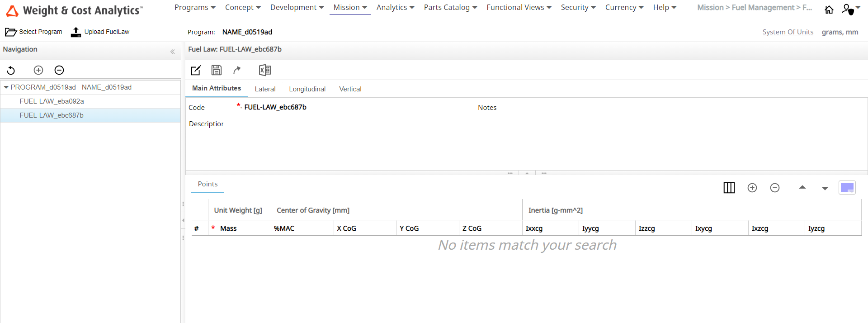Click the Upload FuelLaw button
Image resolution: width=868 pixels, height=323 pixels.
click(100, 32)
